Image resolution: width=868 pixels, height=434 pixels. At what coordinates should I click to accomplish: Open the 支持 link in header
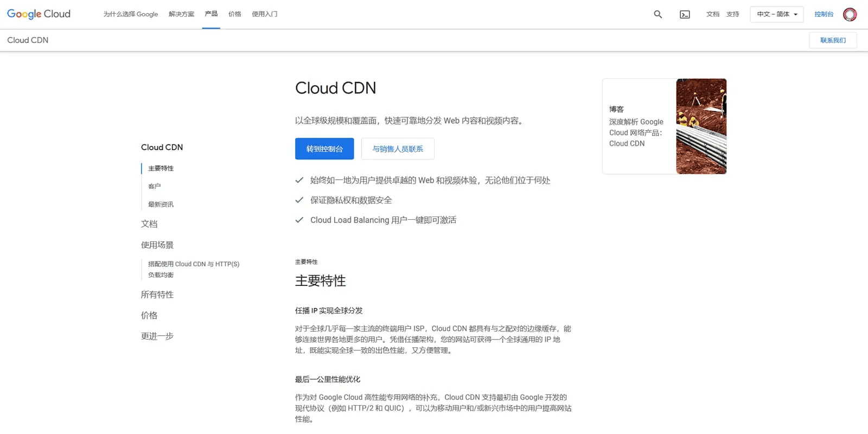[733, 14]
